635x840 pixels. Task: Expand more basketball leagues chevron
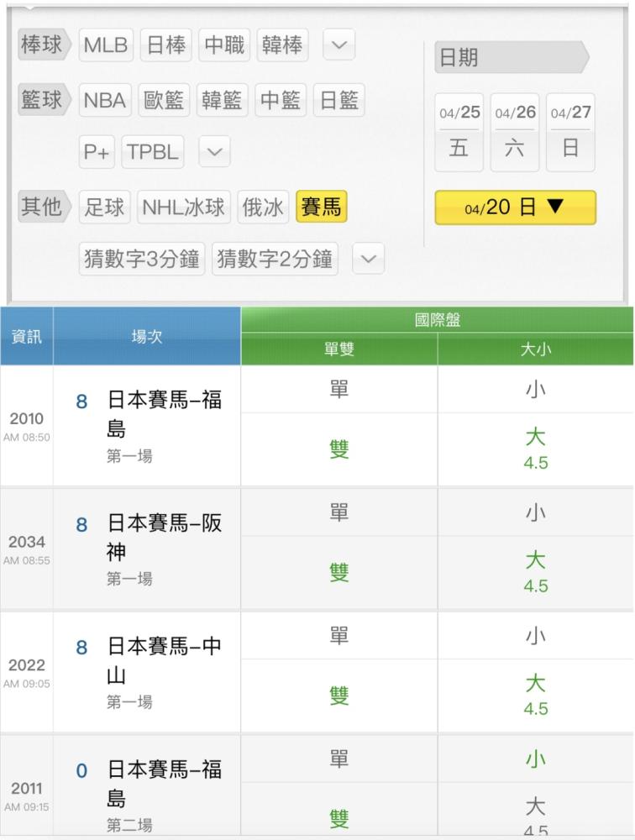(214, 152)
